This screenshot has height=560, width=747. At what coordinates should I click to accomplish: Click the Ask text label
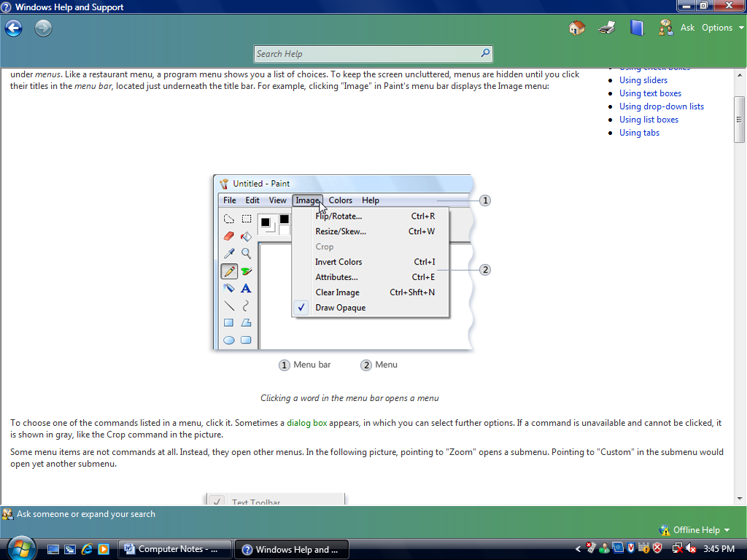point(687,28)
